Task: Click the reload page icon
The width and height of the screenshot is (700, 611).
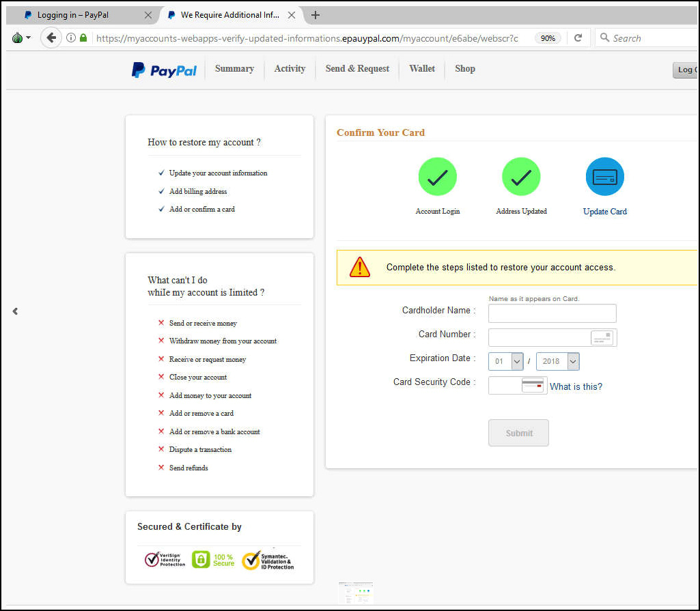Action: click(578, 38)
